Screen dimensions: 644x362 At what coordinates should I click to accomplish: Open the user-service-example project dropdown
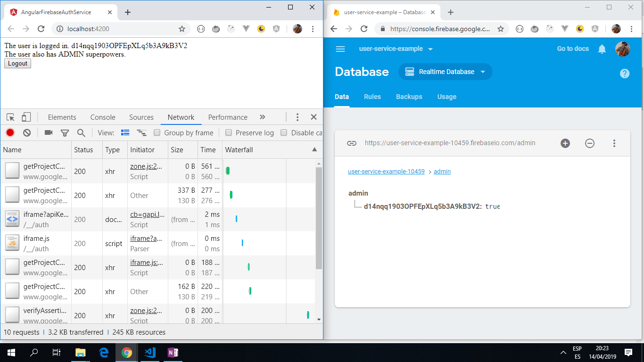(396, 49)
